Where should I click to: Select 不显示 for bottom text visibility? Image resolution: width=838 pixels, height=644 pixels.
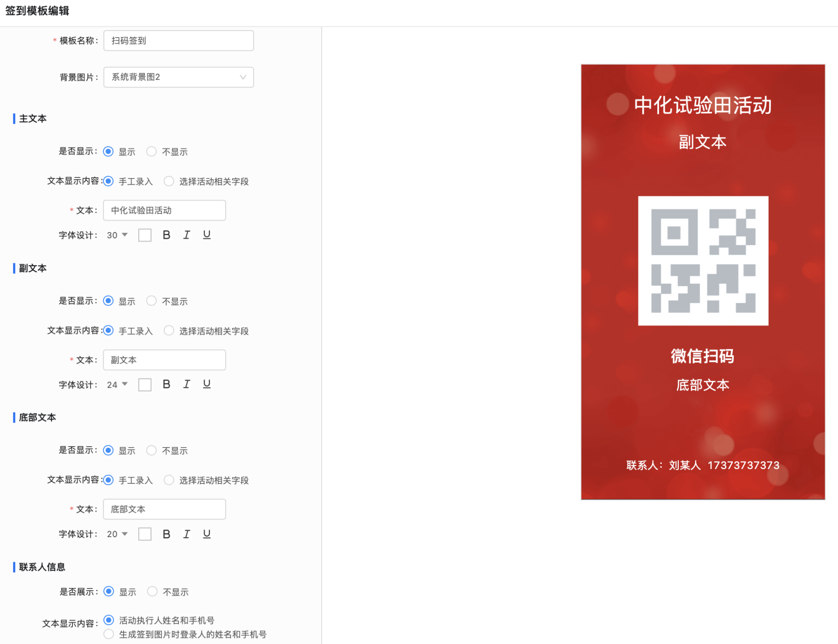(x=152, y=450)
